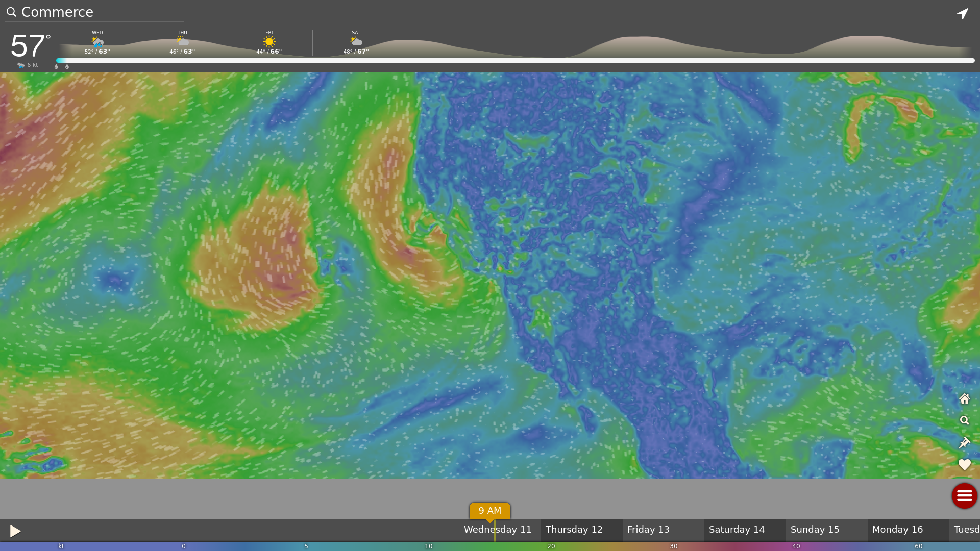Jump to Saturday 14 on the timeline
Screen dimensions: 980x551
[737, 530]
